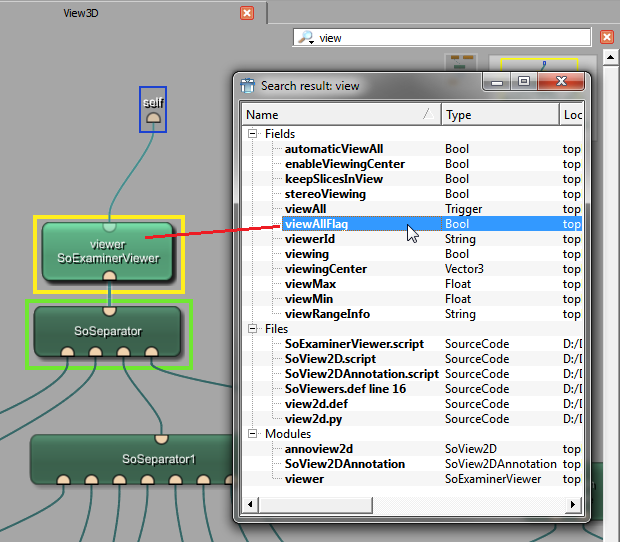The image size is (621, 542).
Task: Collapse the Files tree group
Action: 254,329
